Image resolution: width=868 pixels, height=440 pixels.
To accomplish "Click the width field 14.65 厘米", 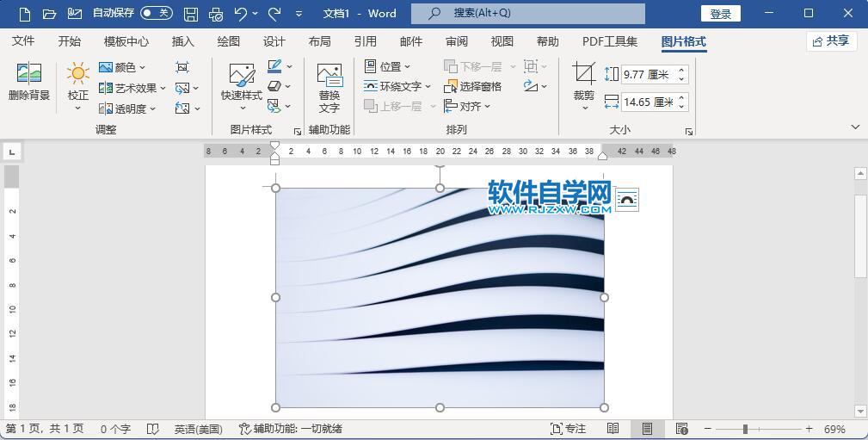I will [649, 102].
